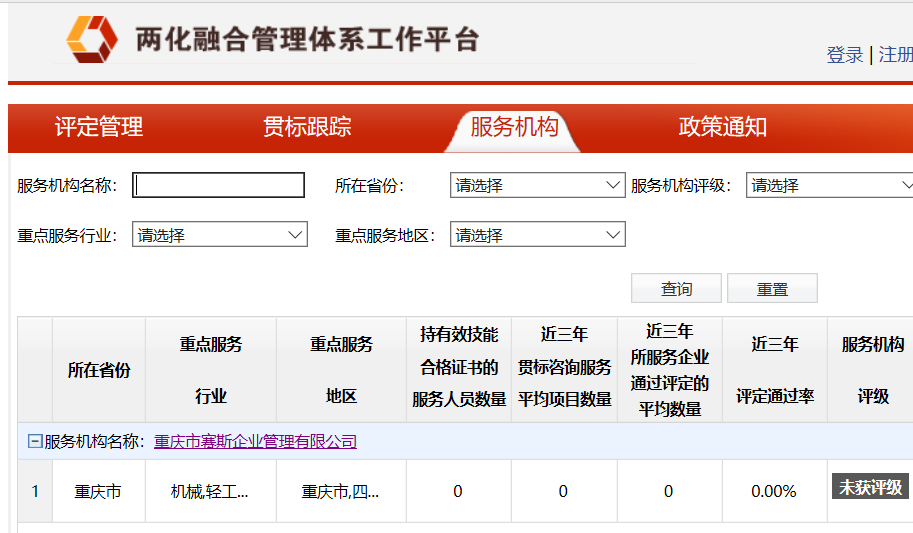Focus the 服务机构名称 text input
913x533 pixels.
219,185
